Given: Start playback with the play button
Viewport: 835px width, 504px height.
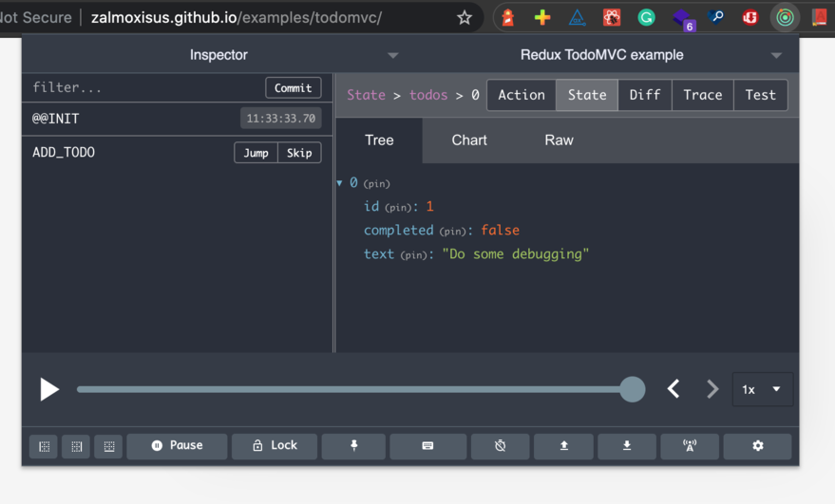Looking at the screenshot, I should [49, 389].
